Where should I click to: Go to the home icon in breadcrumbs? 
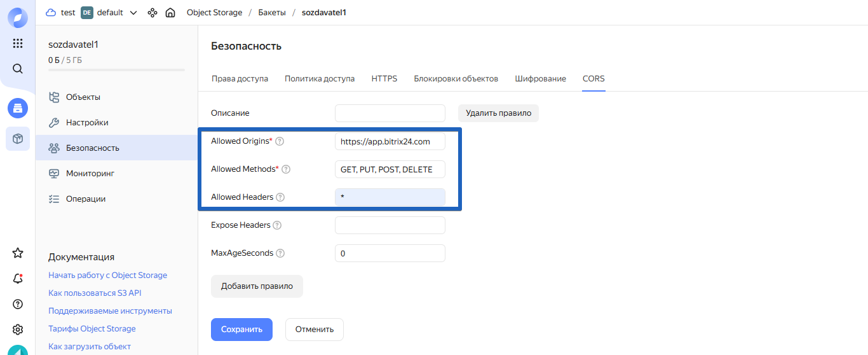click(170, 13)
